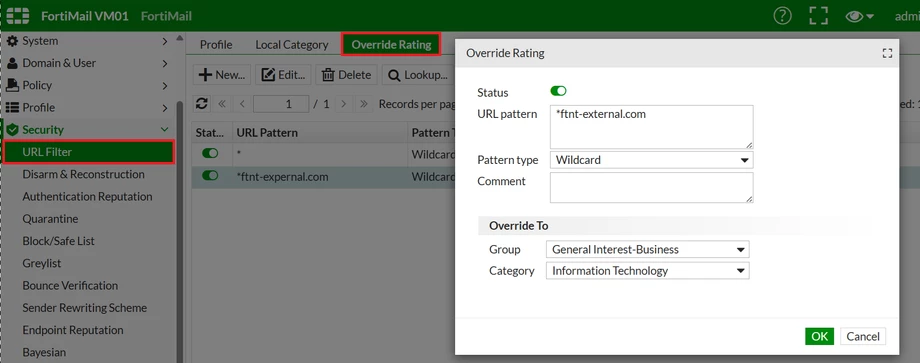This screenshot has width=920, height=363.
Task: Switch to the Profile tab
Action: click(216, 45)
